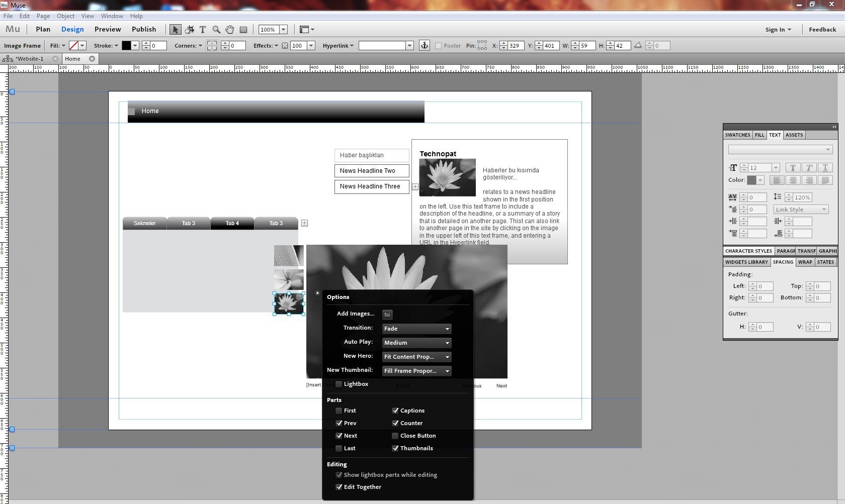Image resolution: width=845 pixels, height=504 pixels.
Task: Close the Website-1 plan tab
Action: point(55,59)
